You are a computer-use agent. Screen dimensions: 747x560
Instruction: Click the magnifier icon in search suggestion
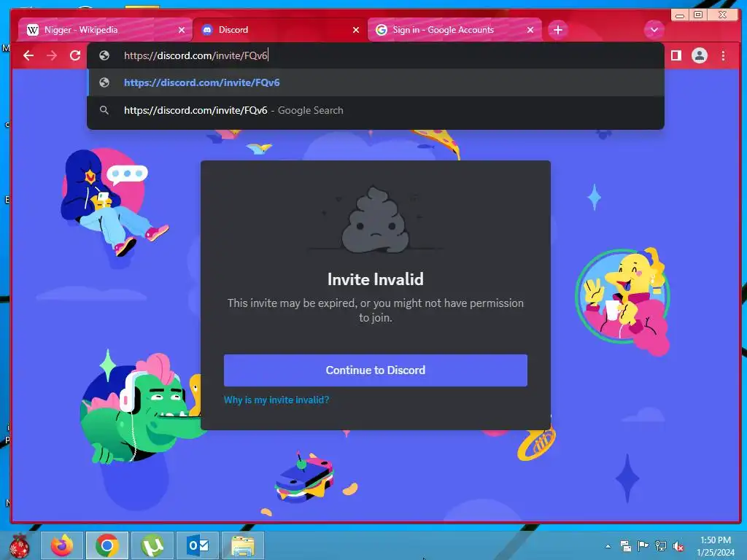click(x=104, y=111)
